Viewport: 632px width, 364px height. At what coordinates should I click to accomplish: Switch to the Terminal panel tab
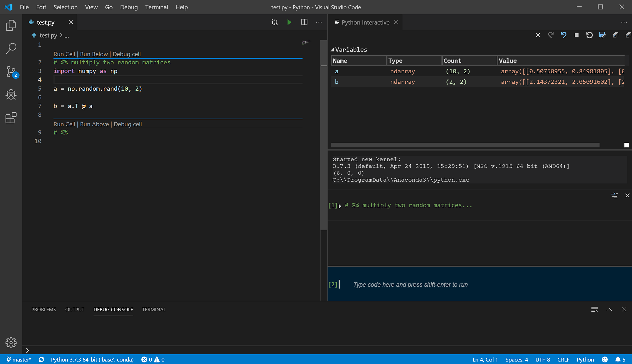pos(154,310)
